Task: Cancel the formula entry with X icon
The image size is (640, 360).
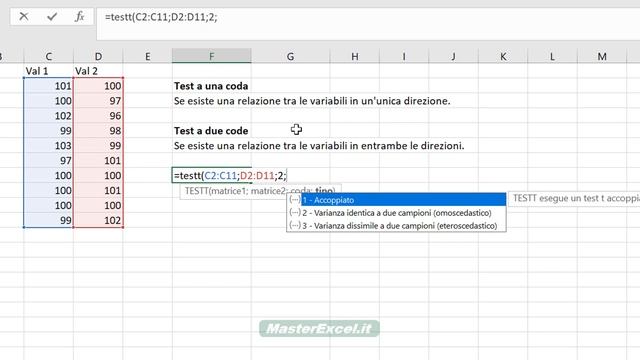Action: pos(24,17)
